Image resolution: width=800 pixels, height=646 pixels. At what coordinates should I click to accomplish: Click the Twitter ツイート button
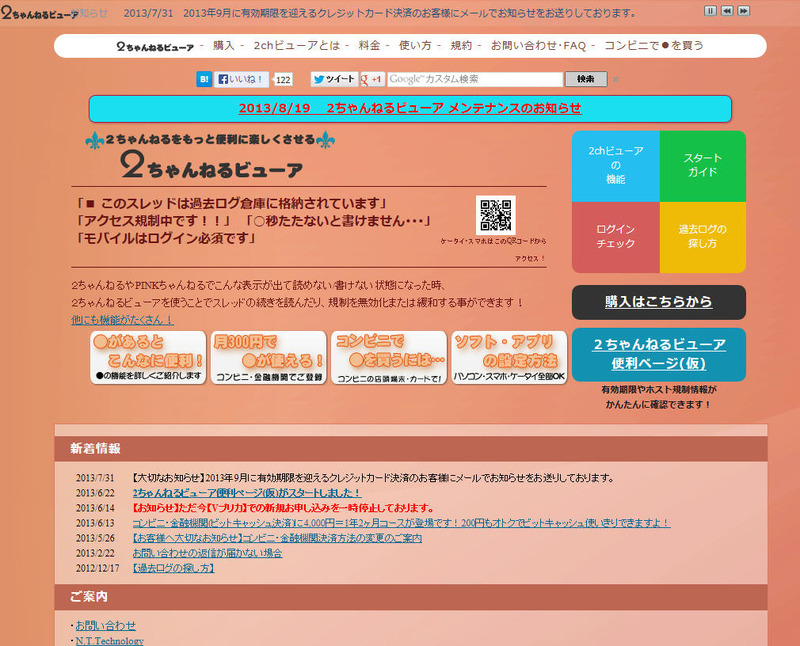click(x=333, y=79)
